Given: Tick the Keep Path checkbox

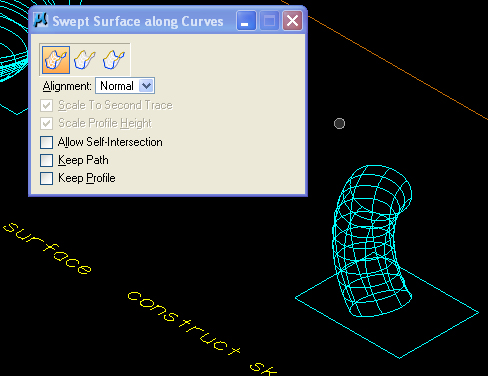Looking at the screenshot, I should click(x=46, y=160).
